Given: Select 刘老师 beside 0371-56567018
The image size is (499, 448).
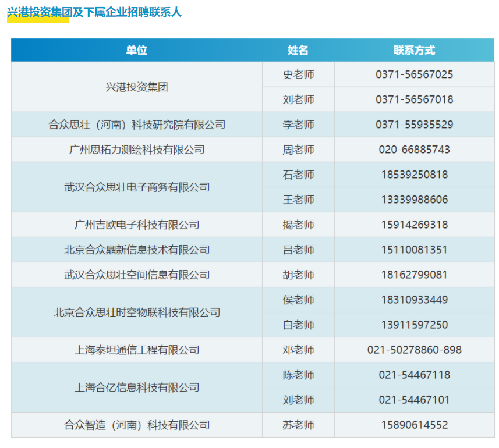Looking at the screenshot, I should [298, 99].
